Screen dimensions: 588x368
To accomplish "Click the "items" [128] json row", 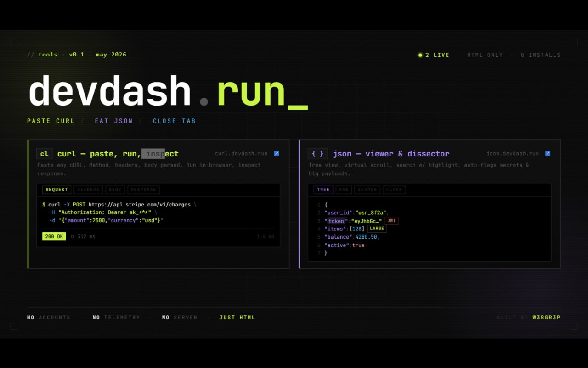I will [345, 229].
